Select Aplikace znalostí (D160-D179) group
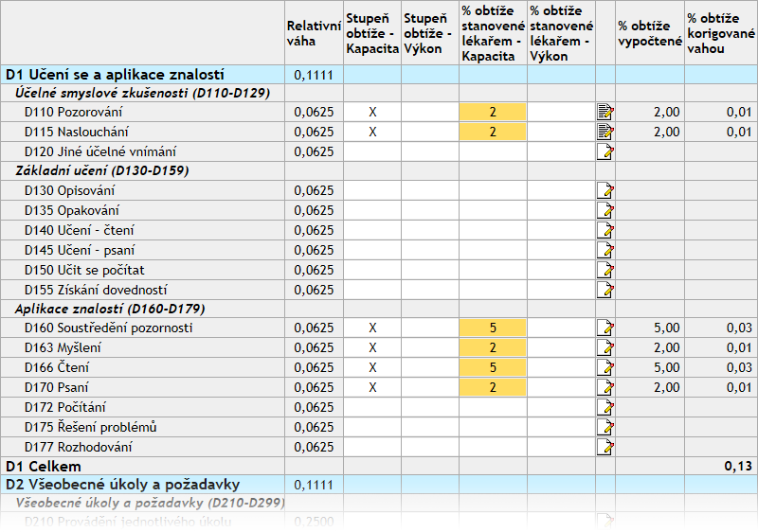Viewport: 758px width, 532px height. 110,309
